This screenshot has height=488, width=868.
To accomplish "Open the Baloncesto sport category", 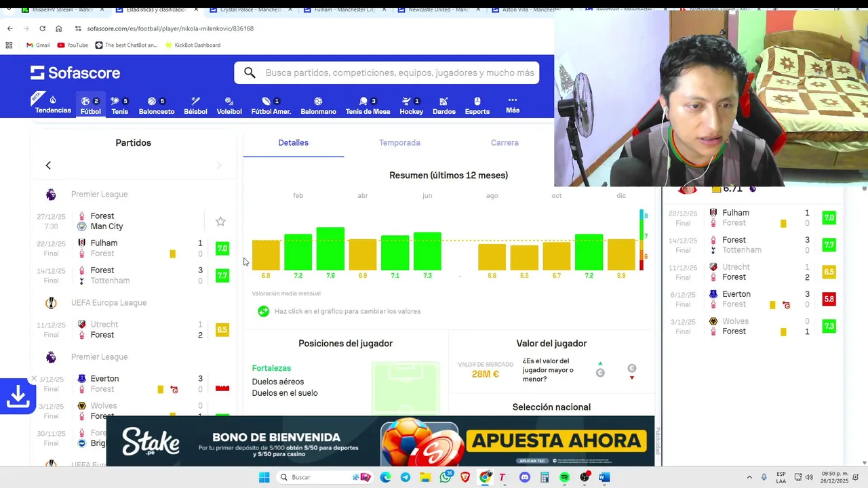I will tap(157, 105).
